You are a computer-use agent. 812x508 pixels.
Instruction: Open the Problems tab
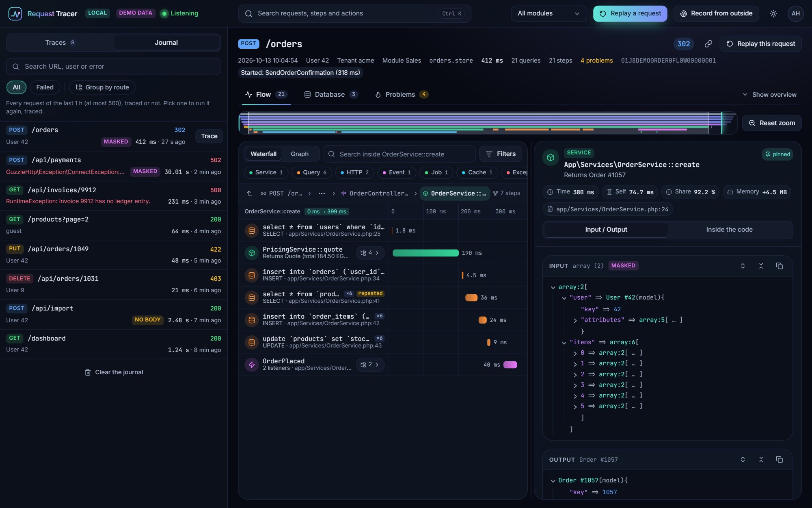pyautogui.click(x=401, y=94)
